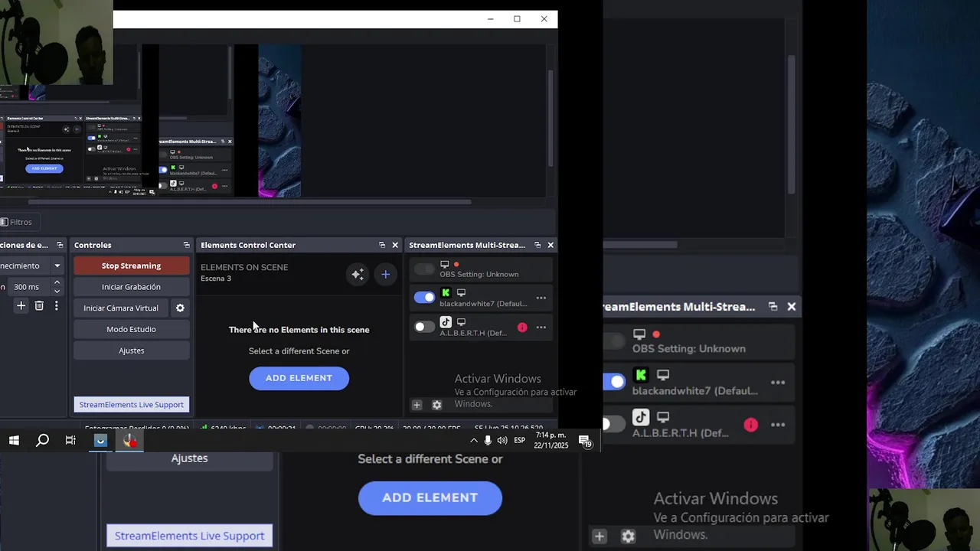The width and height of the screenshot is (980, 551).
Task: Open StreamElements Live Support in the normal-size Controles dock
Action: click(131, 404)
